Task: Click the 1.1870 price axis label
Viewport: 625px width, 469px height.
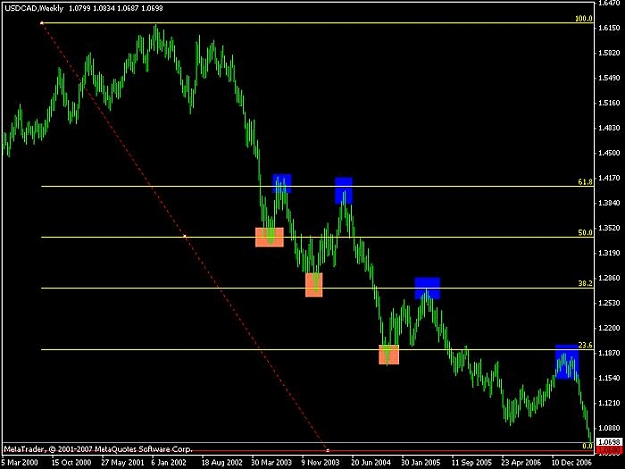Action: [x=609, y=353]
